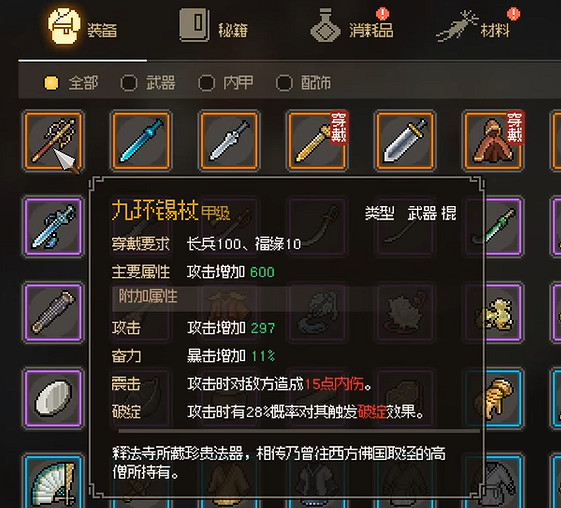
Task: Switch to the 秘籍 manuals tab
Action: pyautogui.click(x=214, y=27)
